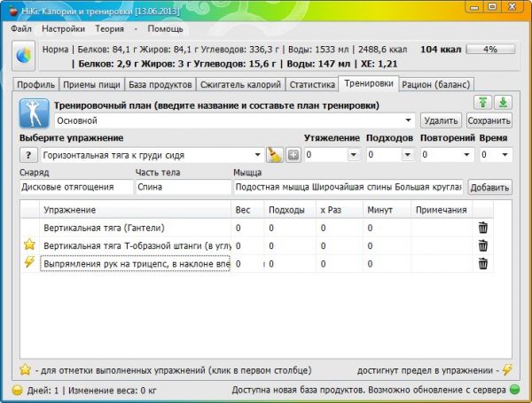The width and height of the screenshot is (532, 403).
Task: Click the gray plus icon beside the broom
Action: click(x=293, y=155)
